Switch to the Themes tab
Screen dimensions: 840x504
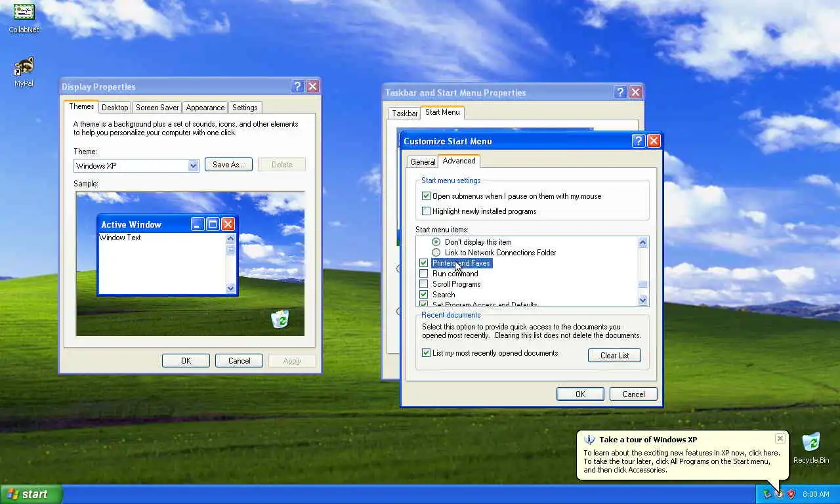coord(81,106)
